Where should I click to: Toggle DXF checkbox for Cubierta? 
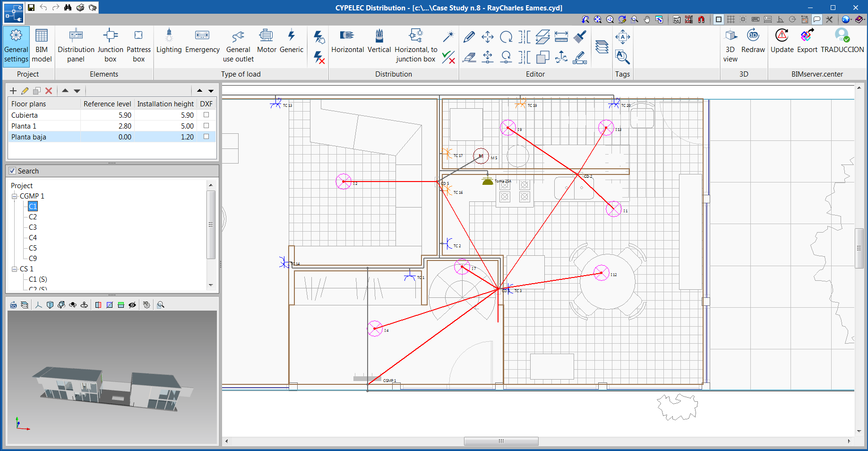206,115
